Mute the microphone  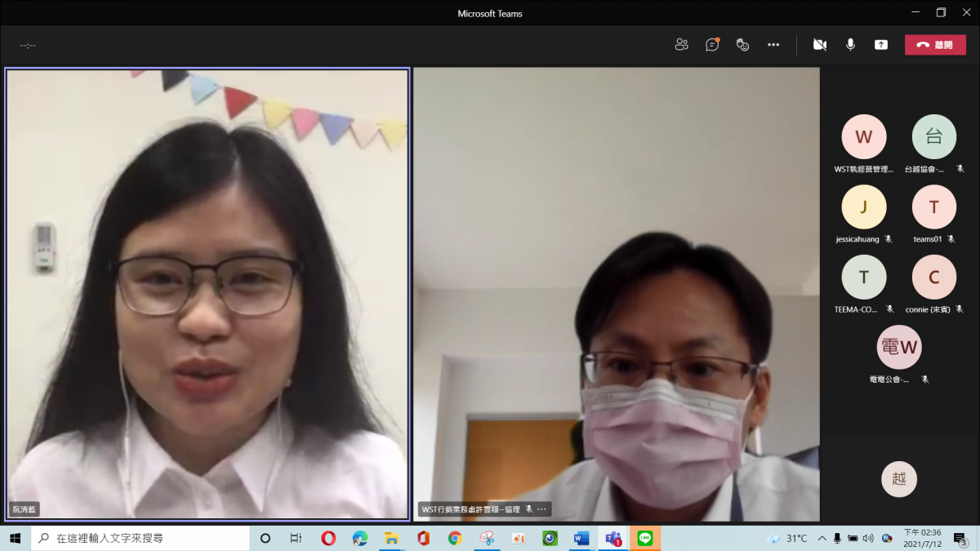tap(850, 45)
